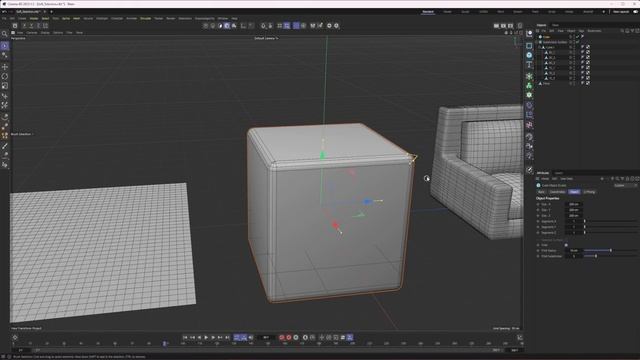640x360 pixels.
Task: Click the Text object icon in object palette
Action: pos(529,64)
